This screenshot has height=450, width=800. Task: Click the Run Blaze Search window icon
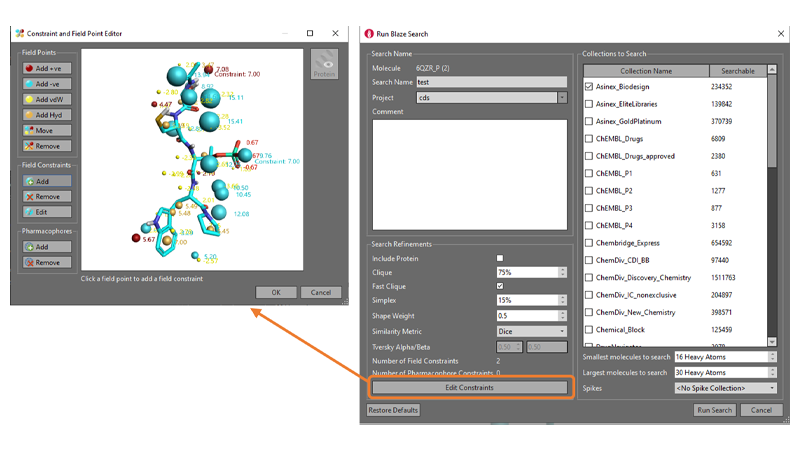click(369, 34)
